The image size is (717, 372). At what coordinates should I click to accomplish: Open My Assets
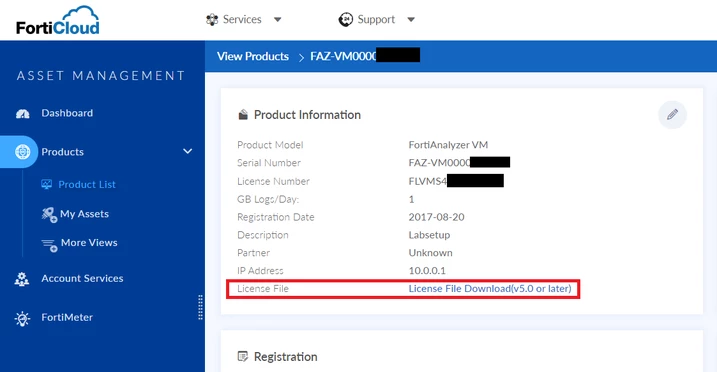click(x=85, y=214)
